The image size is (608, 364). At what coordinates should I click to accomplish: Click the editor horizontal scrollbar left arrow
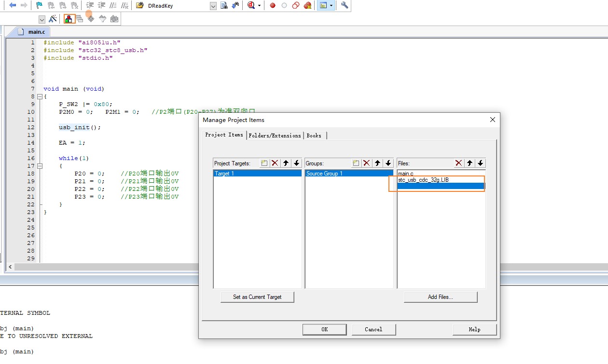coord(11,267)
